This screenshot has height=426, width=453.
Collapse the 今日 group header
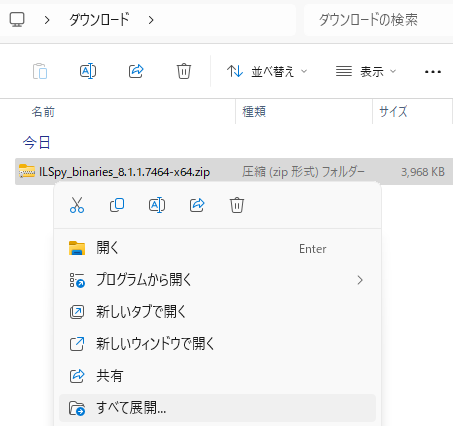click(36, 143)
